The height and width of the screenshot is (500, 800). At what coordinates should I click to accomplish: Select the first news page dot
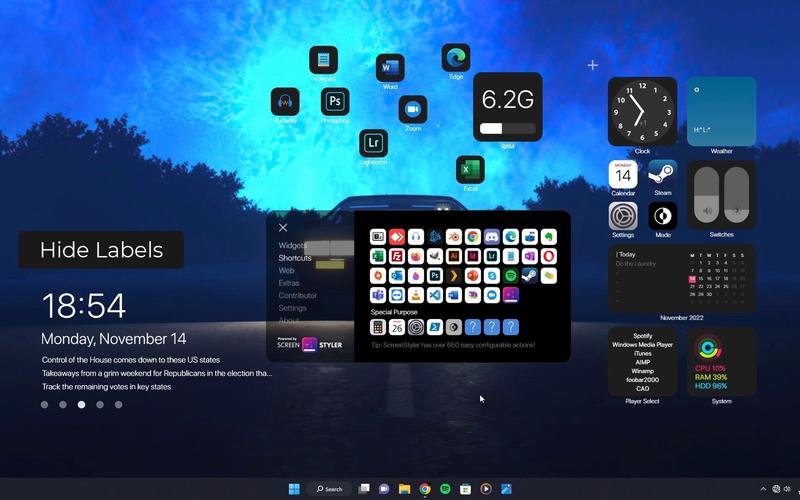[44, 405]
